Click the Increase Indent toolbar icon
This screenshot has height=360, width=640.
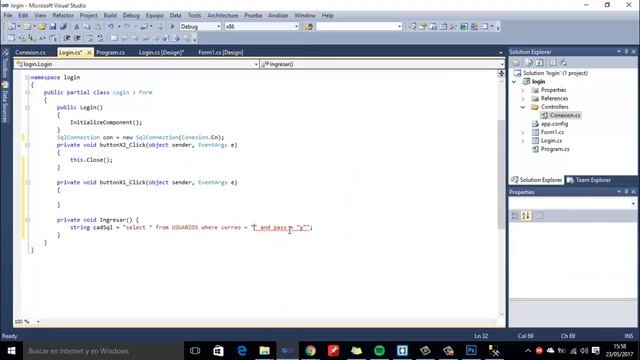coord(77,38)
